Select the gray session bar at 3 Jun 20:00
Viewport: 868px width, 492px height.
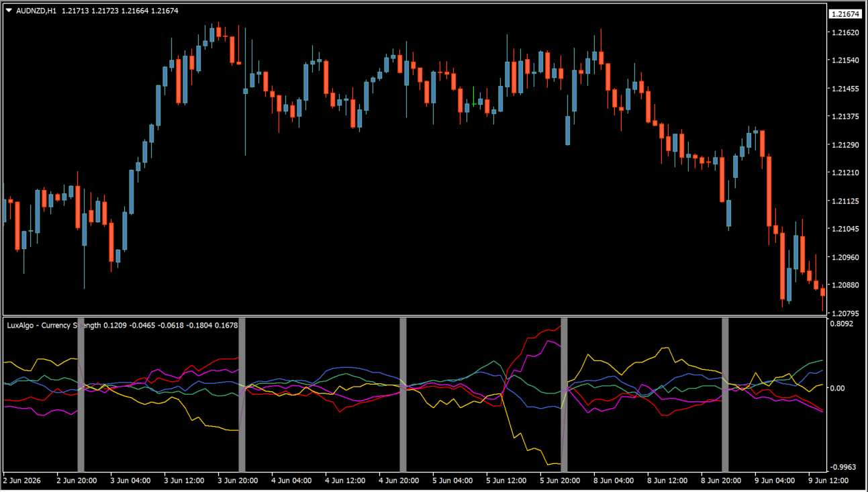[242, 395]
